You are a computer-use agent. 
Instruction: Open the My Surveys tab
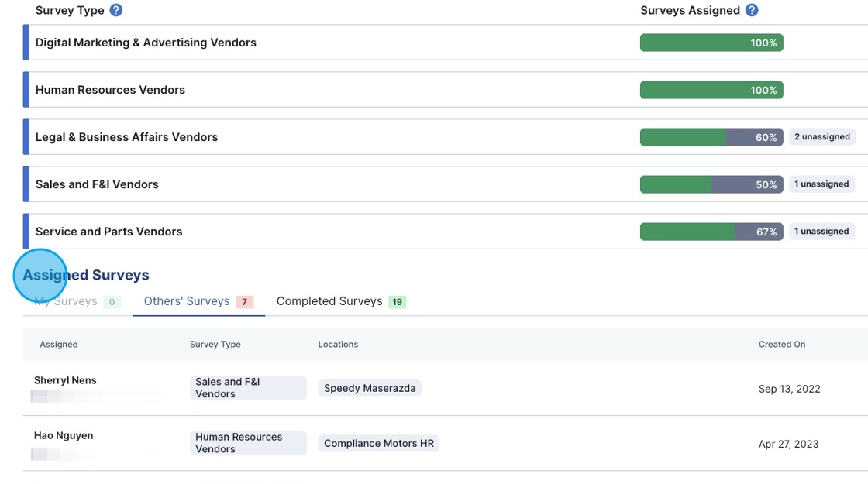(x=76, y=301)
